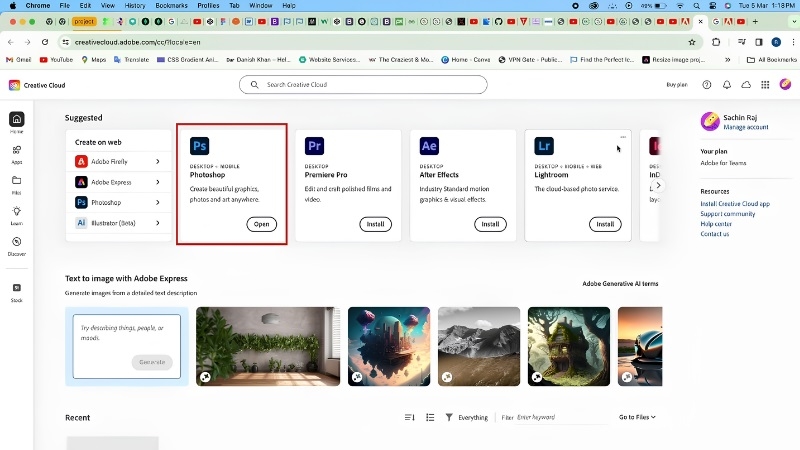This screenshot has height=450, width=800.
Task: Switch to list view icon in Recent
Action: point(430,417)
